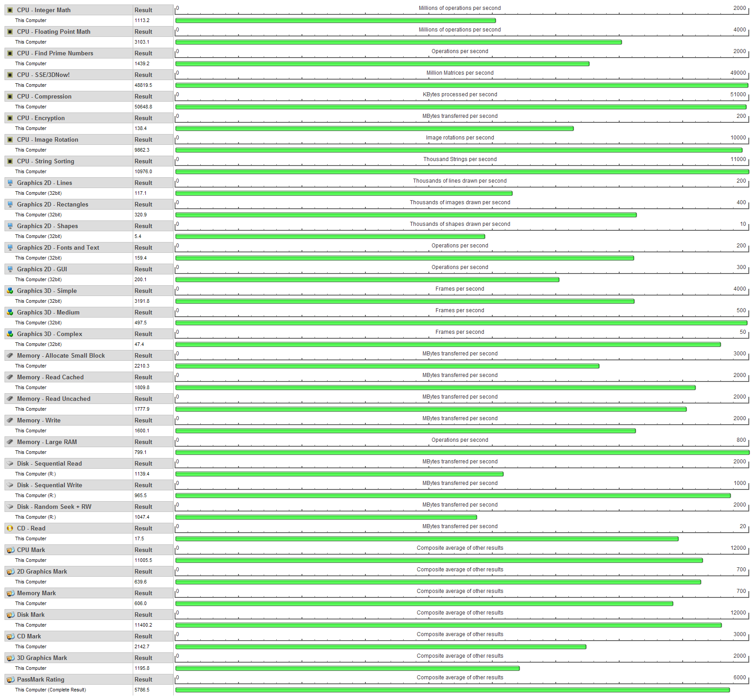Select the value 10976.0

(143, 171)
